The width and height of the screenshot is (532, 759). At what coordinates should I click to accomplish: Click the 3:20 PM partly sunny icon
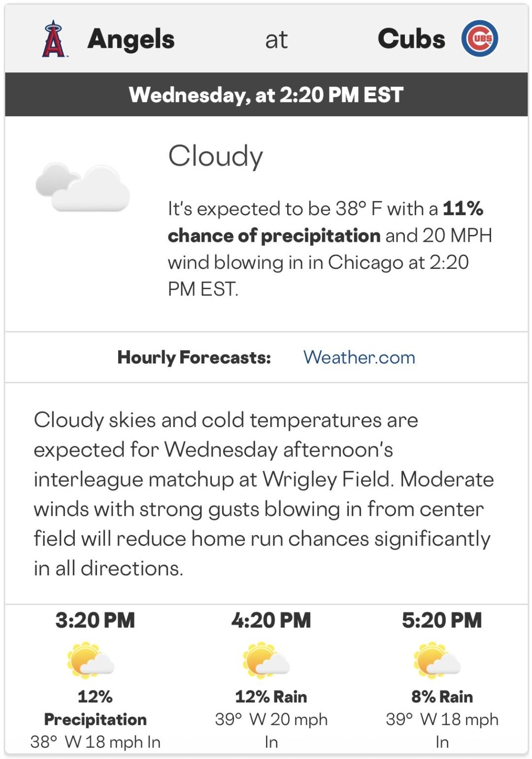pos(91,660)
